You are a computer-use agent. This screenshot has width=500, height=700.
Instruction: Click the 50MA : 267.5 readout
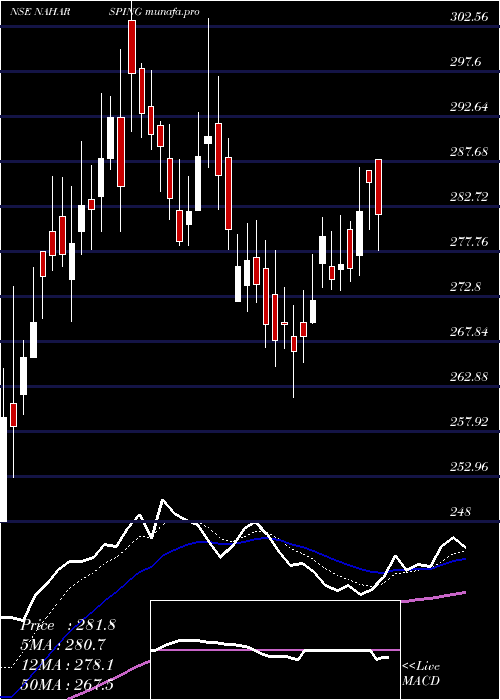(x=67, y=685)
